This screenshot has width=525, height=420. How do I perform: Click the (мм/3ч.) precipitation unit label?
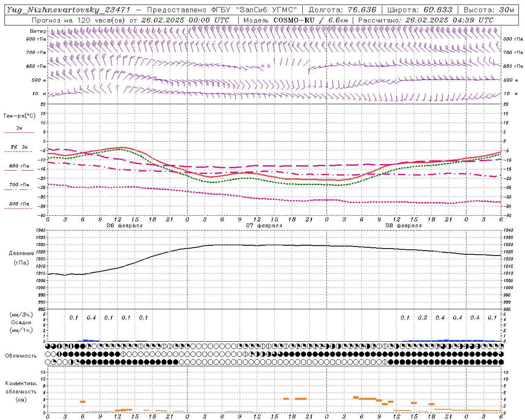pos(21,315)
